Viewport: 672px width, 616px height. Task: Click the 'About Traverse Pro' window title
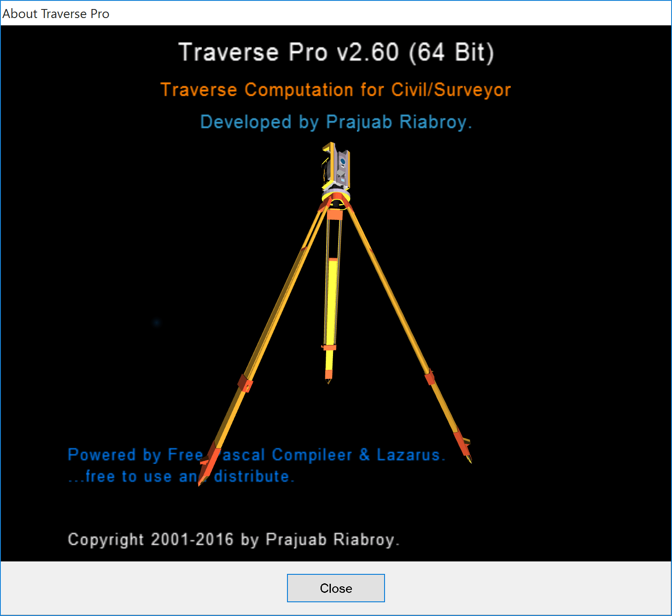(x=56, y=14)
